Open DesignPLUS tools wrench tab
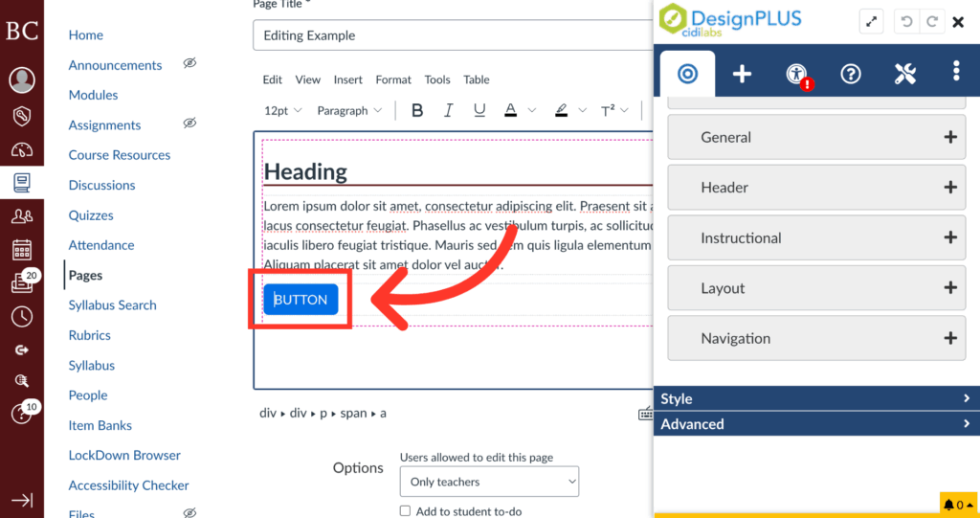 coord(905,75)
